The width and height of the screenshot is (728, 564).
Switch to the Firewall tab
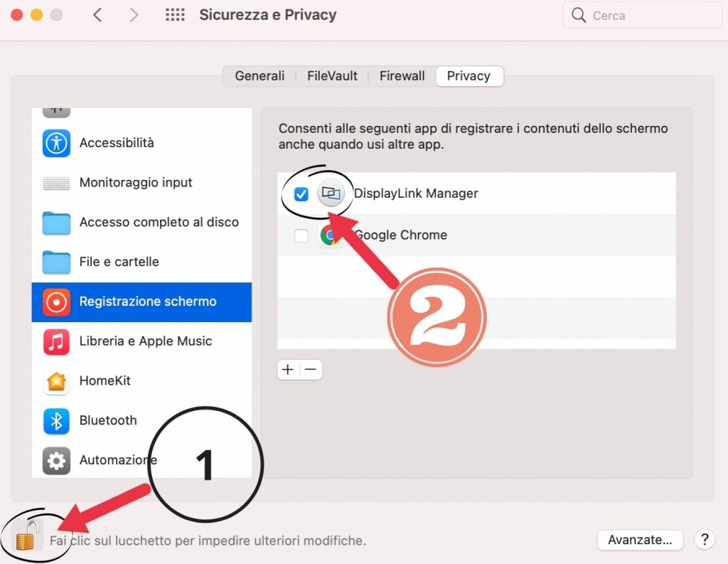[x=402, y=76]
